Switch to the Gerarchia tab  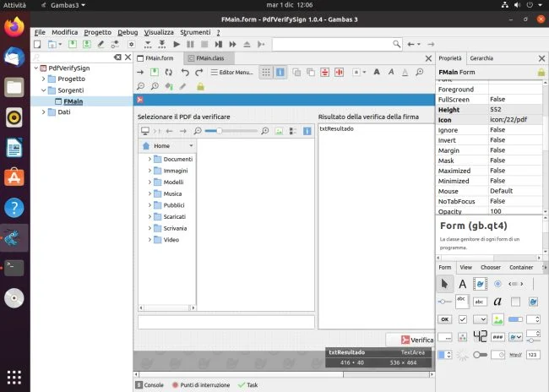(481, 58)
